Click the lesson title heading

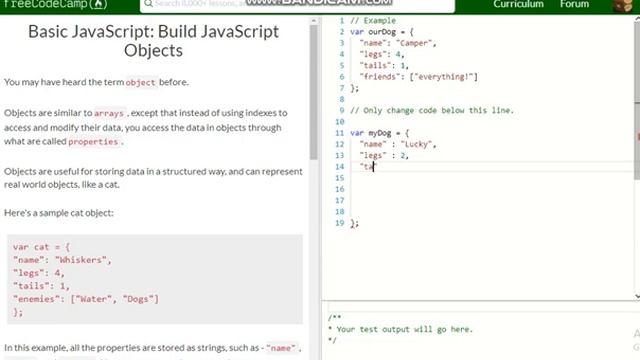pos(153,41)
